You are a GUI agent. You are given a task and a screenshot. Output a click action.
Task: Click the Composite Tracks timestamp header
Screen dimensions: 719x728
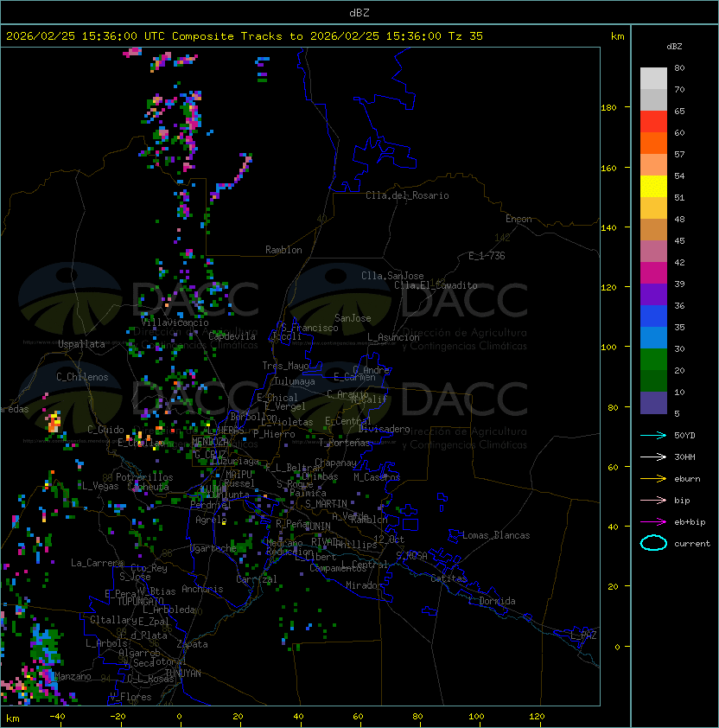click(245, 36)
